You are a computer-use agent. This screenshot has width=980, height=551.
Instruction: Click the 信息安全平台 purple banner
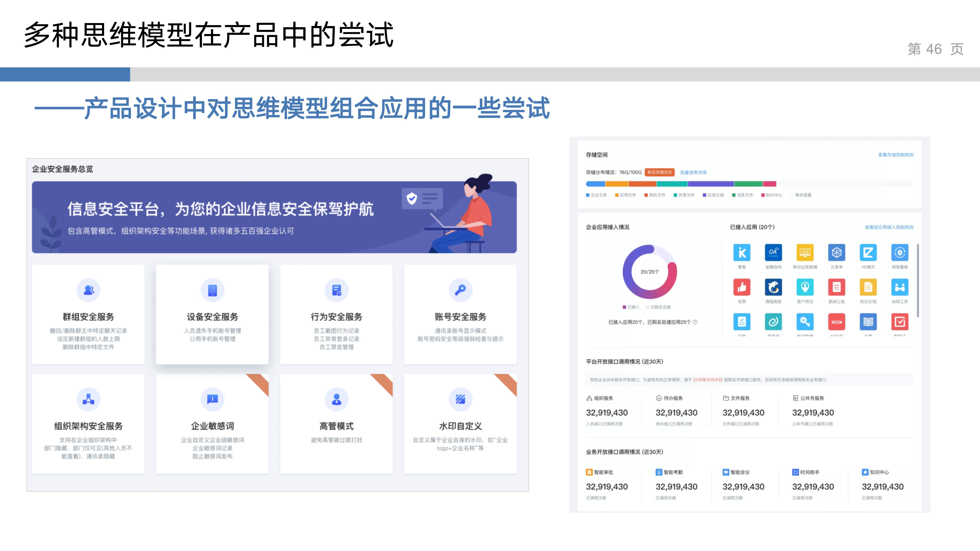[274, 217]
